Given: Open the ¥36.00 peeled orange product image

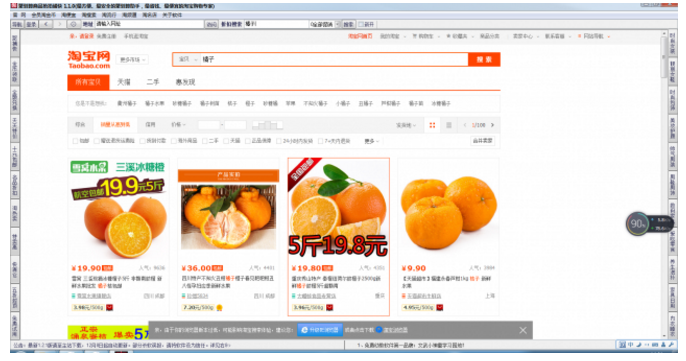Looking at the screenshot, I should click(228, 210).
